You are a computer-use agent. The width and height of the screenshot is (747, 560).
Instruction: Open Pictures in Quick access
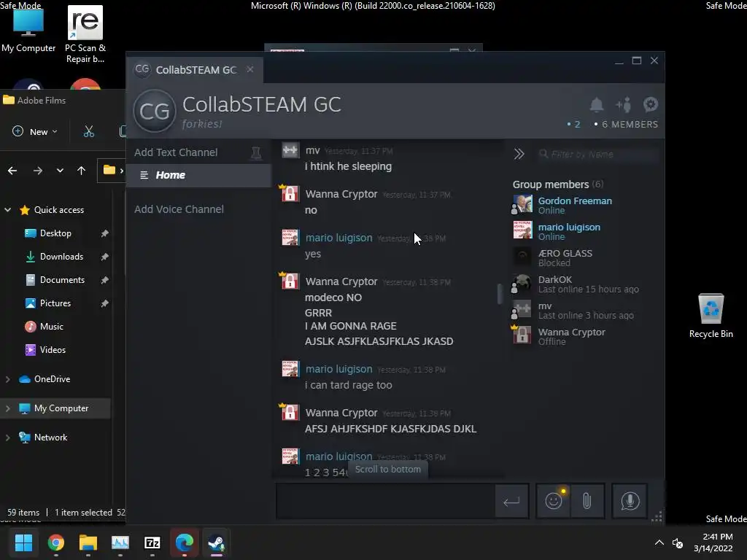click(x=55, y=303)
